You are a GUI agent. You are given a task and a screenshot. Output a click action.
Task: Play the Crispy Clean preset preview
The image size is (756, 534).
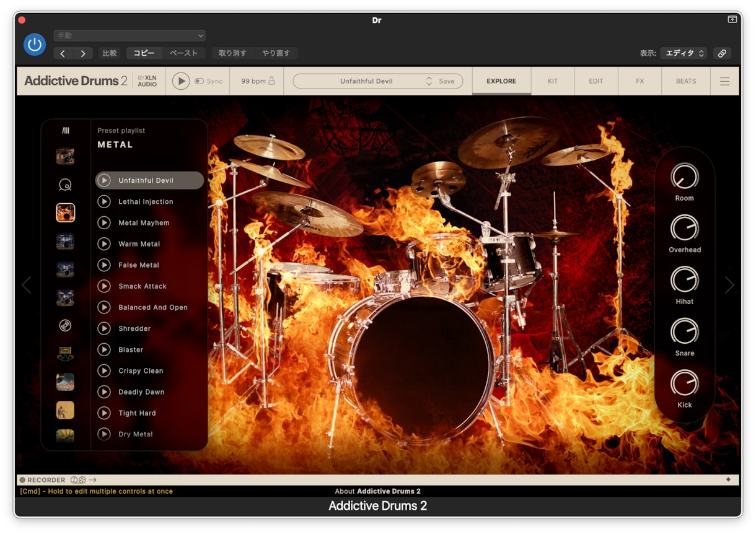coord(104,370)
